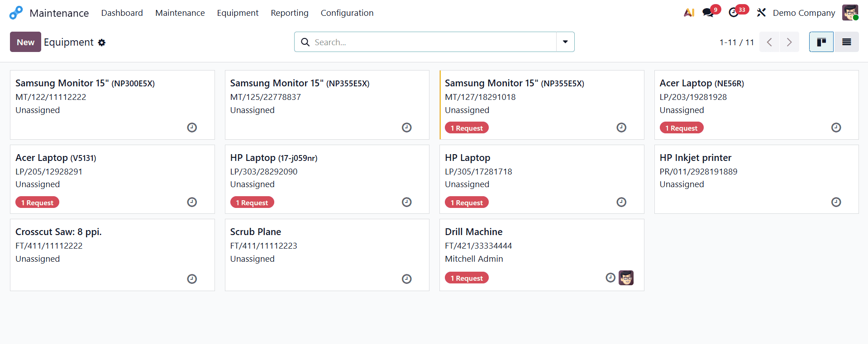
Task: Create new equipment with New button
Action: 25,42
